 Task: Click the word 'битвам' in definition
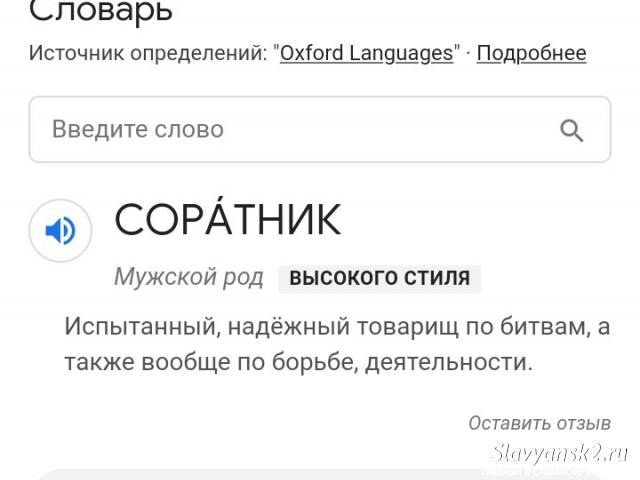pos(545,327)
